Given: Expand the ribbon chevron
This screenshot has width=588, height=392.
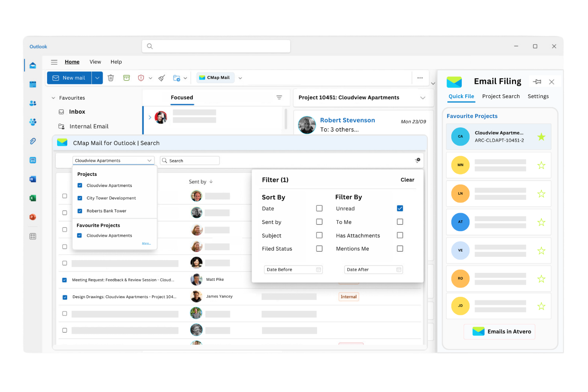Looking at the screenshot, I should [x=433, y=83].
